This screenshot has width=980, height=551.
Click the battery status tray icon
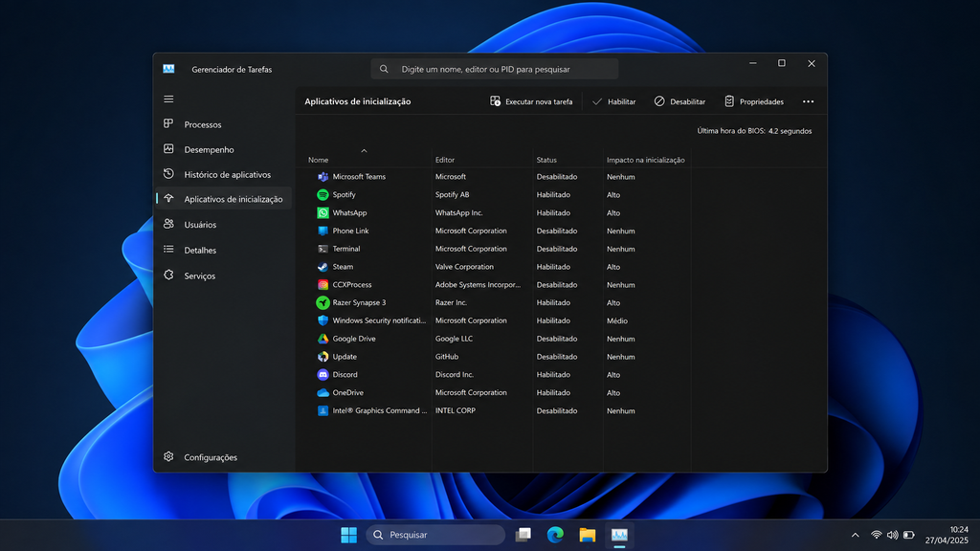(909, 535)
